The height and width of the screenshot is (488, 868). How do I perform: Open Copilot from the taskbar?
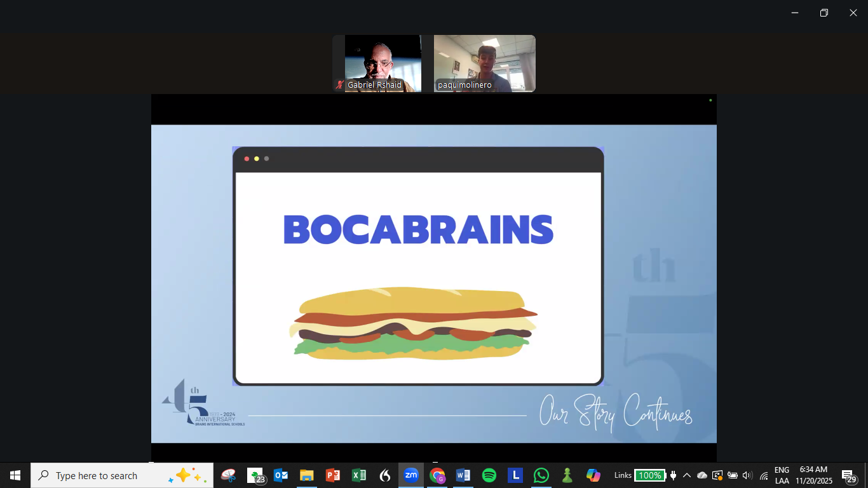pyautogui.click(x=593, y=475)
